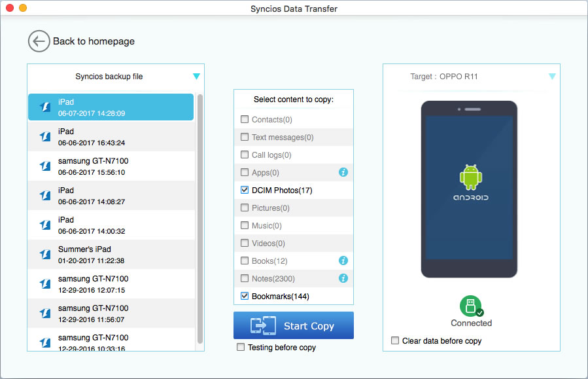Click Syncios icon of samsung 11:56:07 backup
This screenshot has height=379, width=588.
point(45,314)
